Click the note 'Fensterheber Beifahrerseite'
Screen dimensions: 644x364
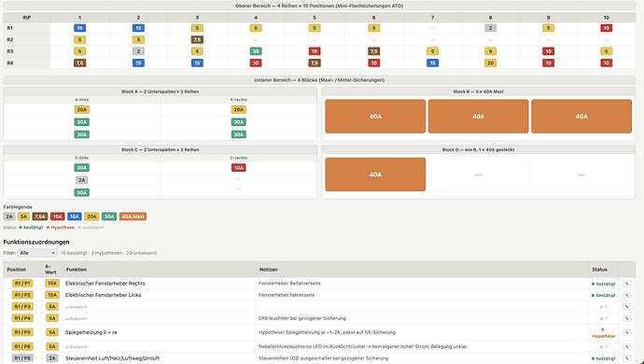pos(289,284)
